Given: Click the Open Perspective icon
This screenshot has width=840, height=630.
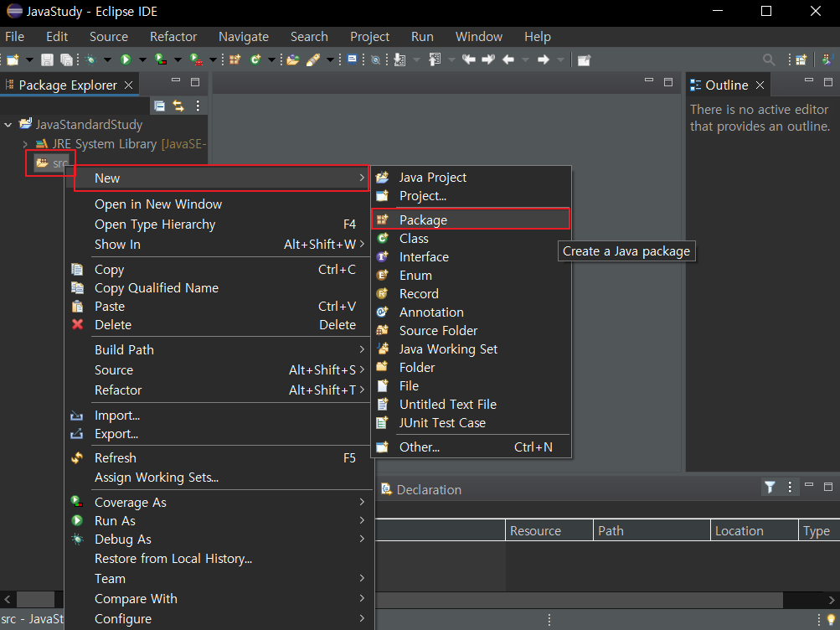Looking at the screenshot, I should [x=801, y=60].
